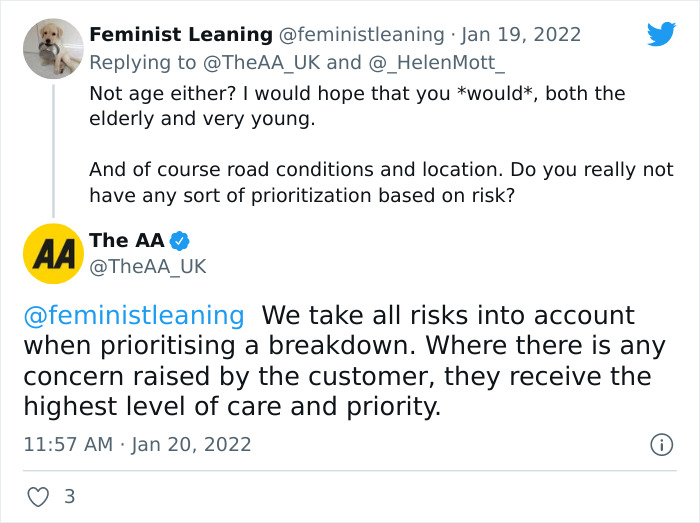Viewport: 700px width, 523px height.
Task: Open the Feminist Leaning display name
Action: [180, 34]
